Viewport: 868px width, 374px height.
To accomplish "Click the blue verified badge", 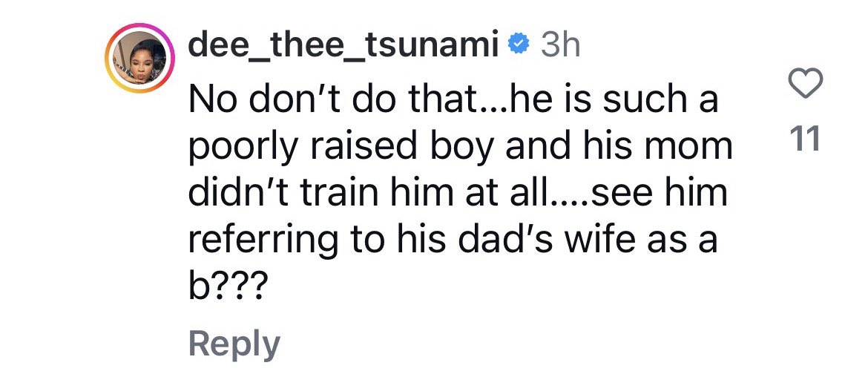I will pyautogui.click(x=519, y=45).
